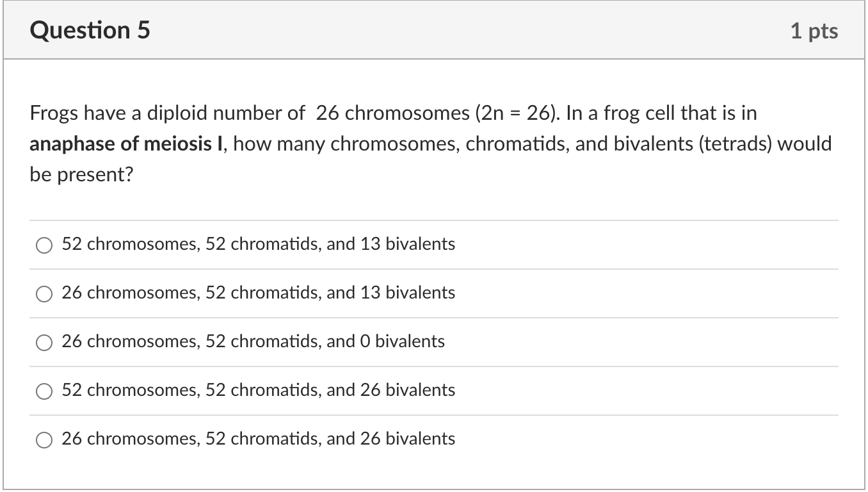Click the Question 5 header
Screen dimensions: 868x492
90,29
